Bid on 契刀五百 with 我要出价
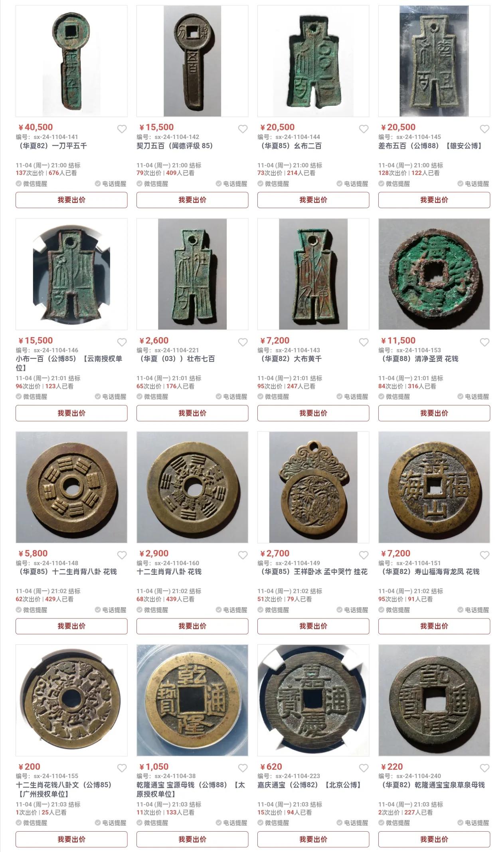Image resolution: width=504 pixels, height=852 pixels. pyautogui.click(x=192, y=200)
